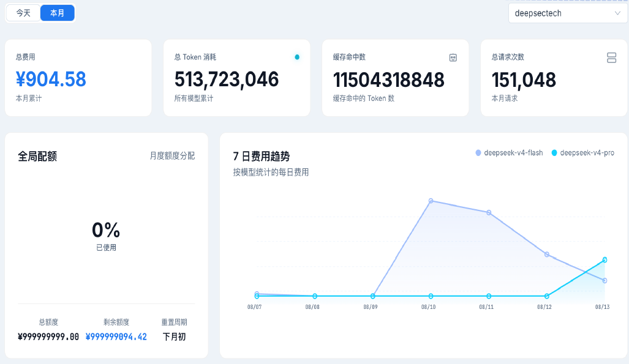
Task: Click the pro data point at 08/09
Action: pyautogui.click(x=372, y=296)
